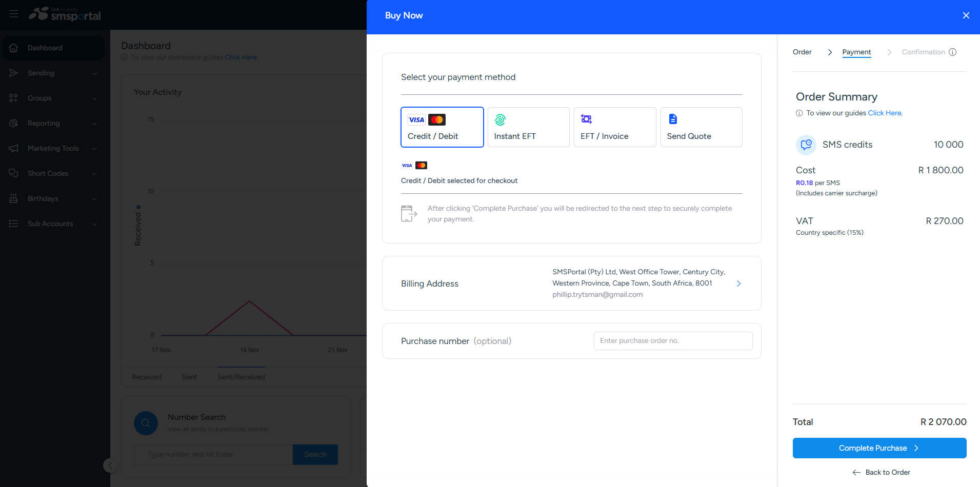
Task: Switch to the Sent/Received chart tab
Action: tap(241, 377)
